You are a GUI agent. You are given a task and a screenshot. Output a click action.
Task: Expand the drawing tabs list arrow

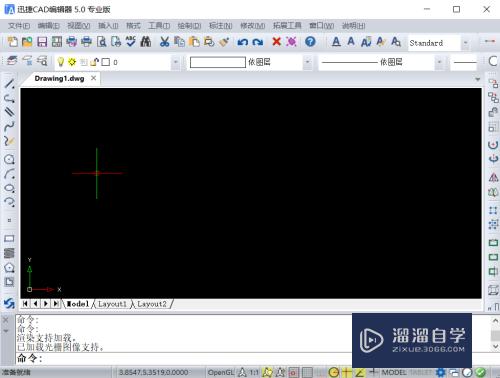(477, 79)
